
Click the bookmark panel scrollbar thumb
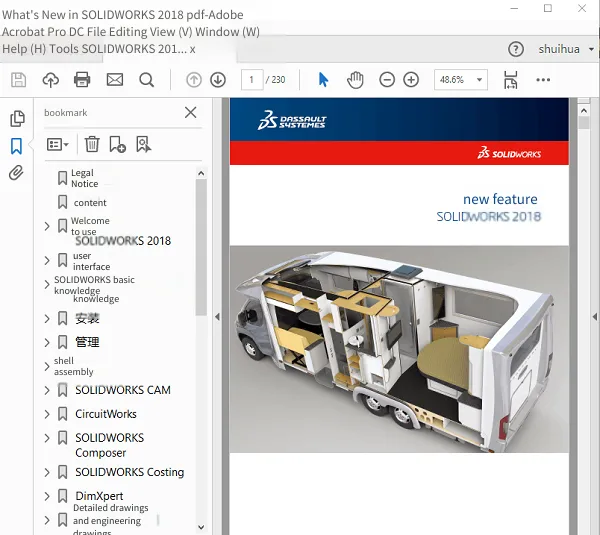click(x=201, y=247)
